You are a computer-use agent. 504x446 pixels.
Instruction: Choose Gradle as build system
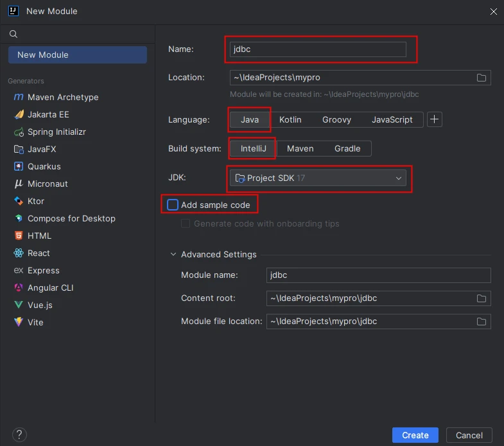[x=347, y=148]
